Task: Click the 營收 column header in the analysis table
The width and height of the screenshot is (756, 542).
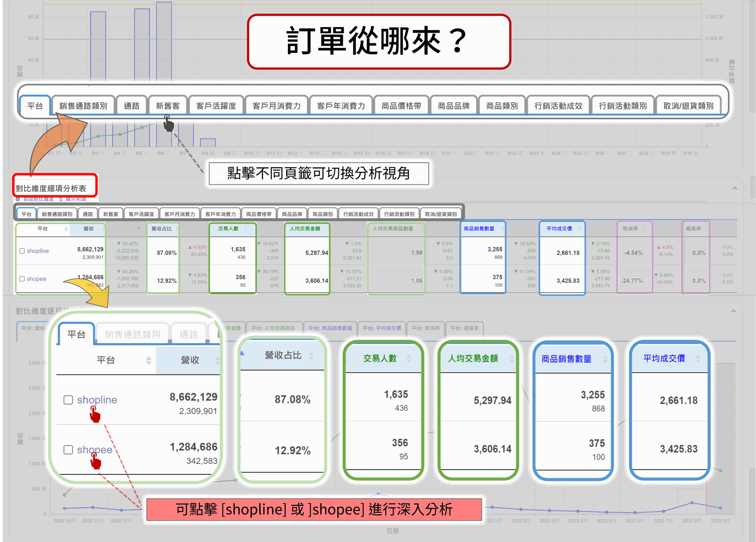Action: coord(89,228)
